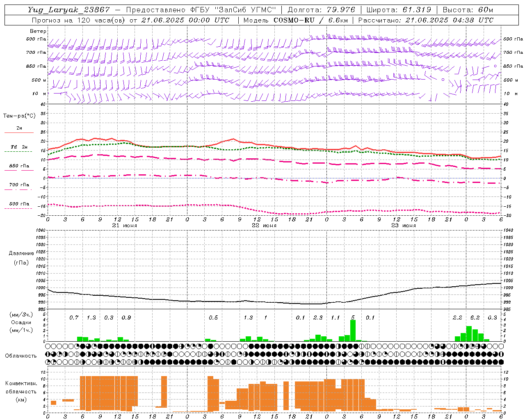The height and width of the screenshot is (420, 525).
Task: Click the precipitation value 6.2
Action: [x=475, y=317]
